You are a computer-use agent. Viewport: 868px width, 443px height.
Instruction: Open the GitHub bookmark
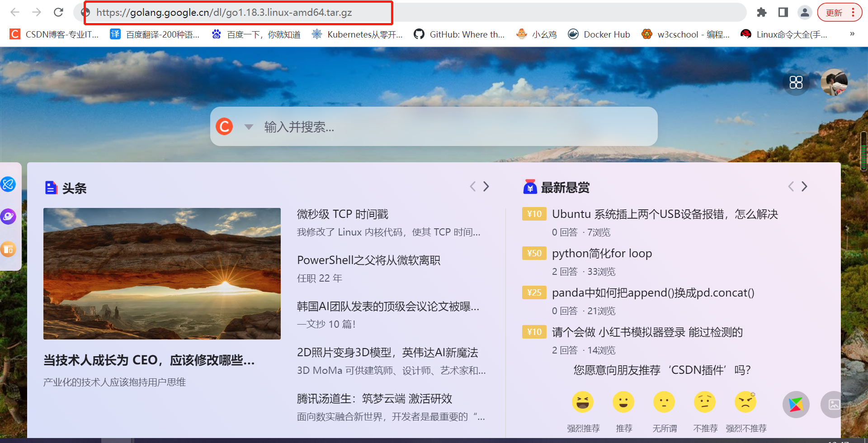[x=459, y=34]
